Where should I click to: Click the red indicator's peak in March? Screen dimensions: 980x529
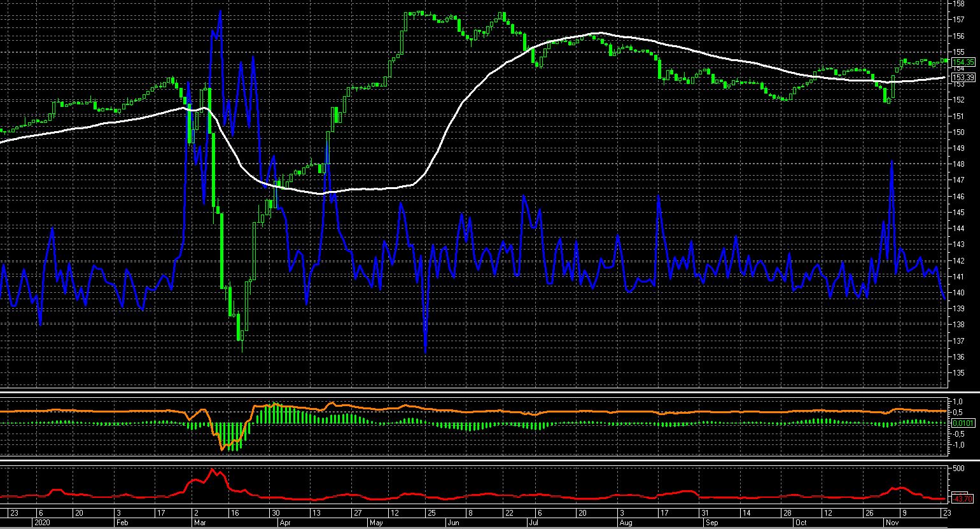pos(213,470)
